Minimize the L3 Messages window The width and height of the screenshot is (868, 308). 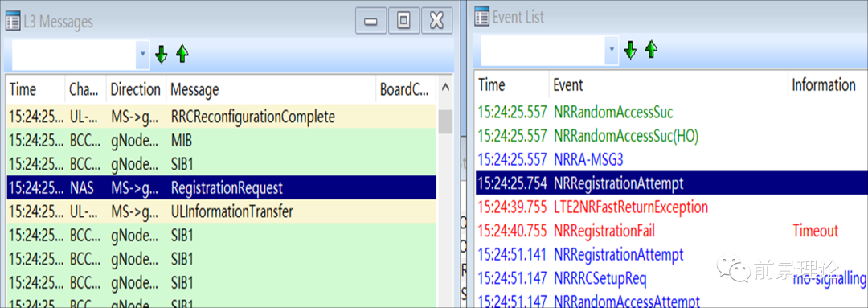click(x=371, y=22)
